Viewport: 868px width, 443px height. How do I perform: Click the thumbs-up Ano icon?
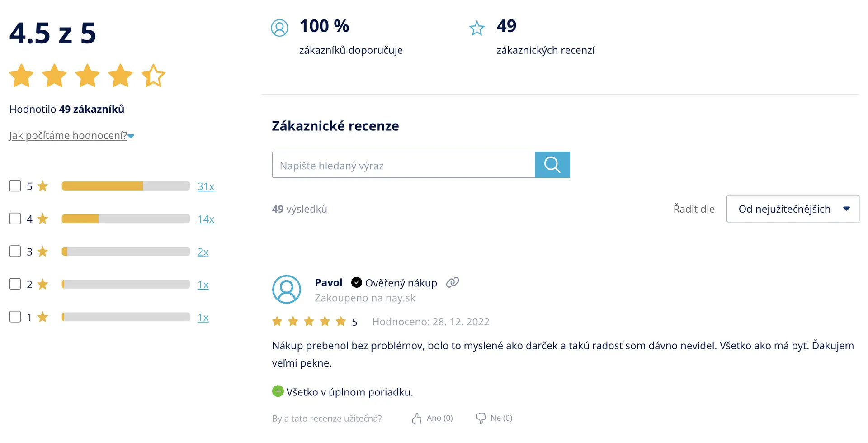pyautogui.click(x=416, y=419)
